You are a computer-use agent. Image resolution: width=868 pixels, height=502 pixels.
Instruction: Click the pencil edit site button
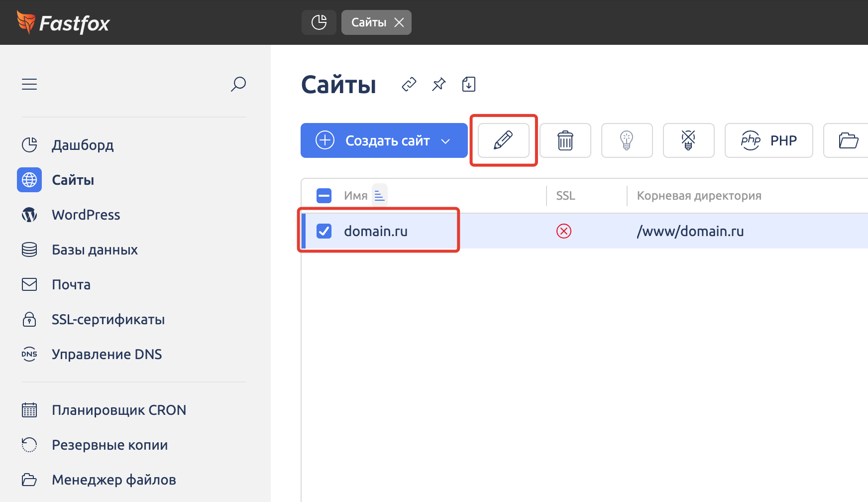click(503, 140)
